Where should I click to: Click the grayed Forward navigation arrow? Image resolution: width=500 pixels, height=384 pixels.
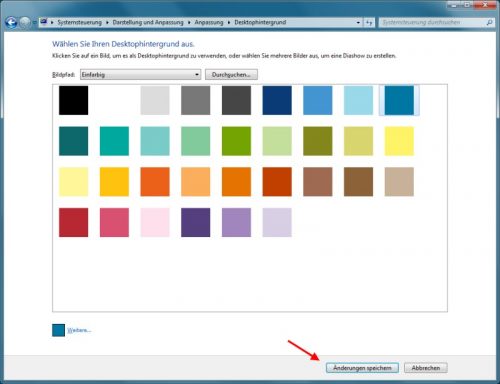(25, 22)
